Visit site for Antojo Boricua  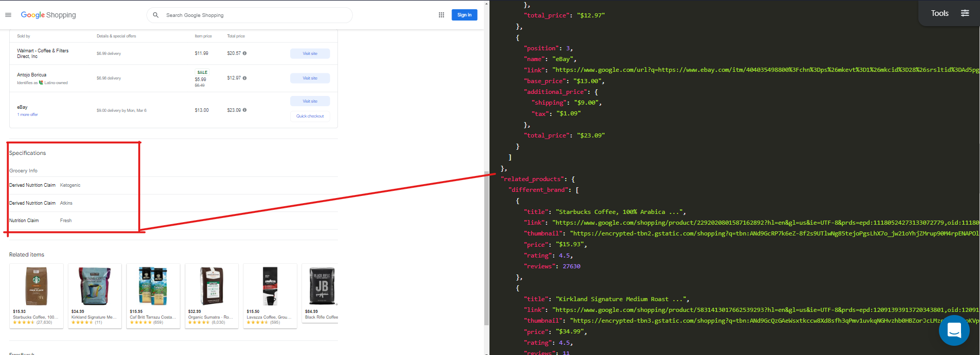310,78
